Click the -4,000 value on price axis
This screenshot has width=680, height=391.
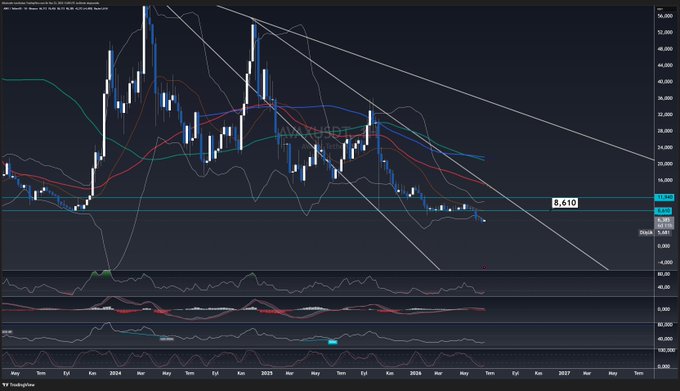(665, 262)
